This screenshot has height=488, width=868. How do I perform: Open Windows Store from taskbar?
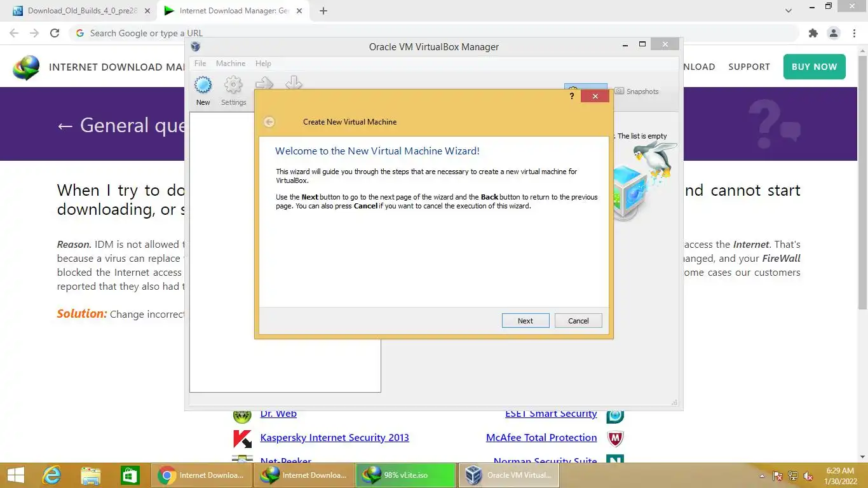tap(130, 475)
